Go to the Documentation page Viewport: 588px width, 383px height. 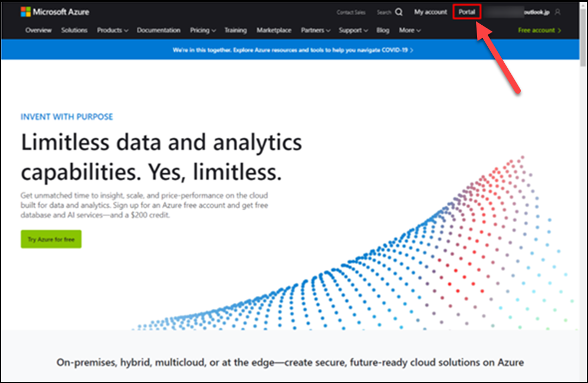click(159, 31)
